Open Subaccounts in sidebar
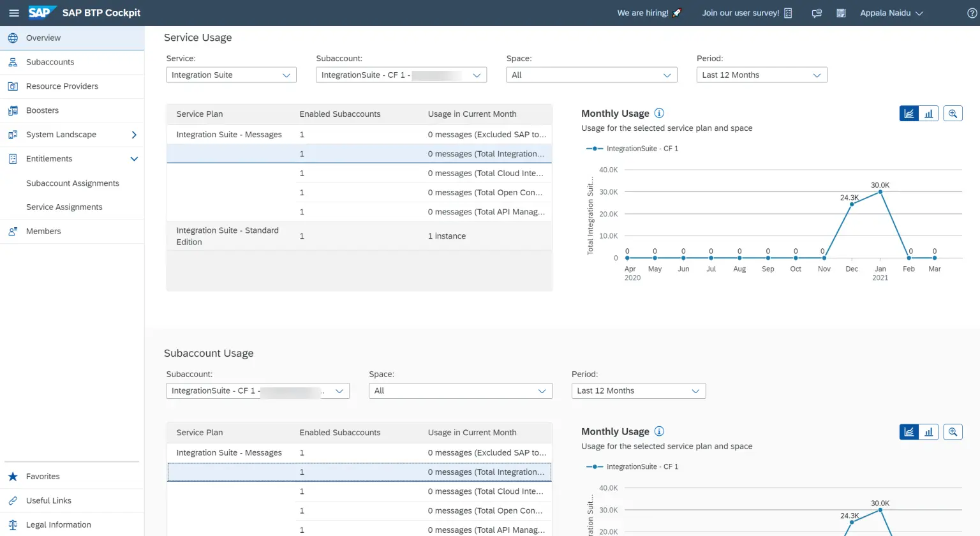 [72, 62]
